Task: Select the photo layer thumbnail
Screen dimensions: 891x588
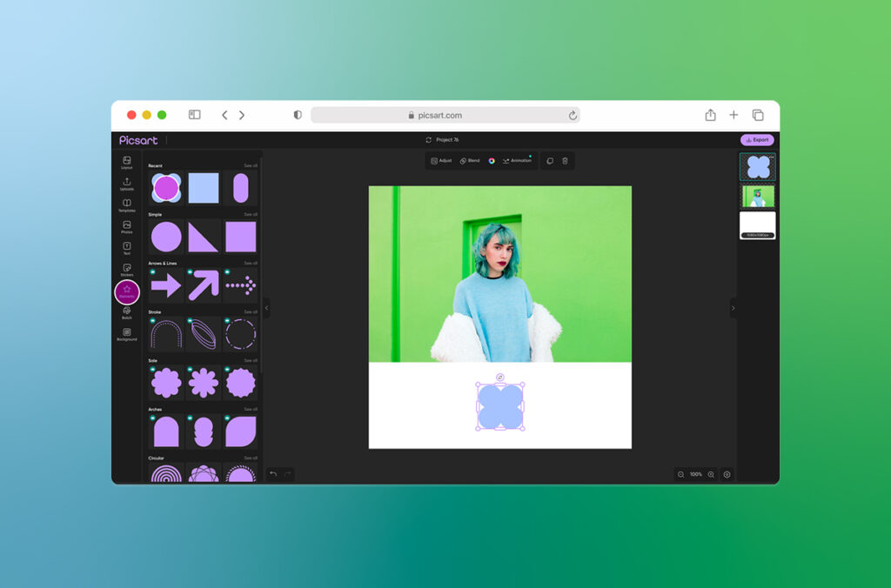Action: coord(757,197)
